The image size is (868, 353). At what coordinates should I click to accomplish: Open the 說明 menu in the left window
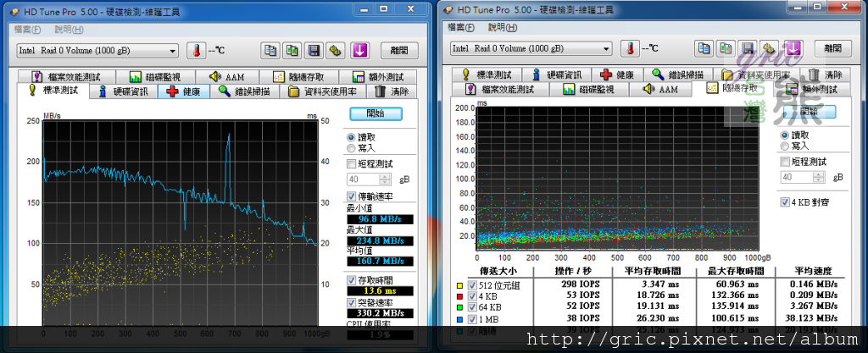pos(69,30)
